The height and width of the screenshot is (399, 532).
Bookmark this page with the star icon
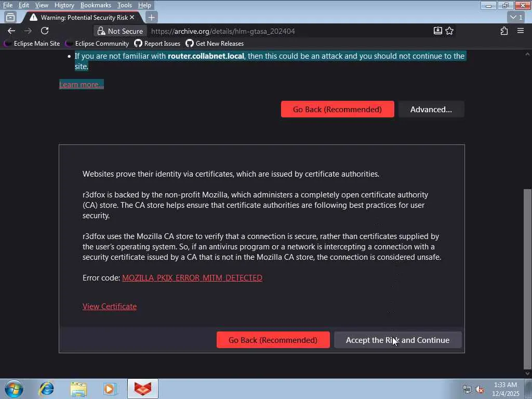[x=449, y=31]
